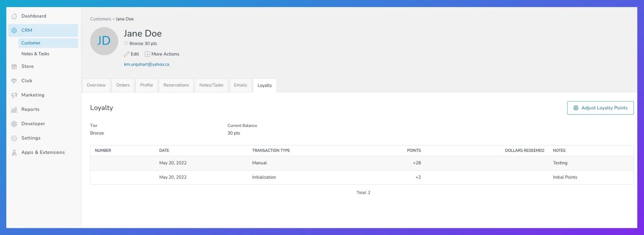The image size is (644, 235).
Task: Click the CRM smiley face icon
Action: (x=14, y=30)
